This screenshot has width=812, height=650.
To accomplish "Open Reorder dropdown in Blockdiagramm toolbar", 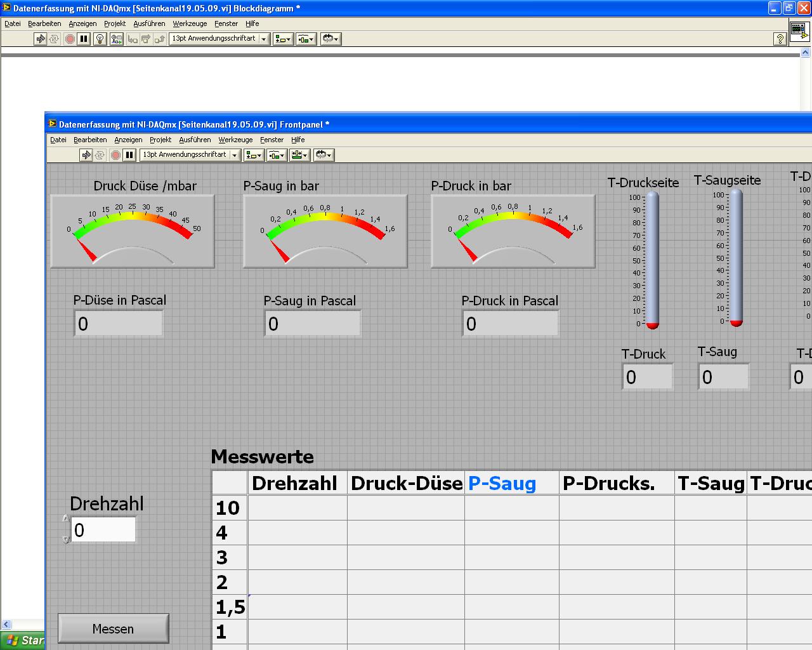I will (331, 39).
